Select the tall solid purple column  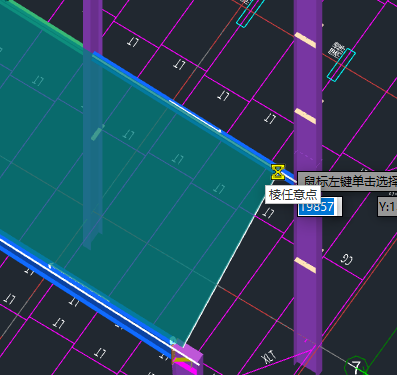pos(308,187)
